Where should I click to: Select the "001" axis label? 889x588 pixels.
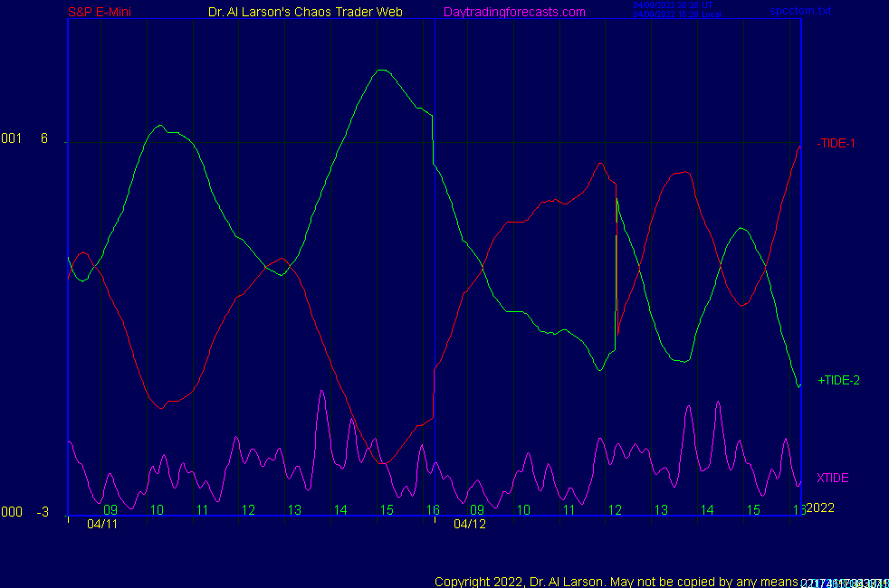(x=12, y=138)
